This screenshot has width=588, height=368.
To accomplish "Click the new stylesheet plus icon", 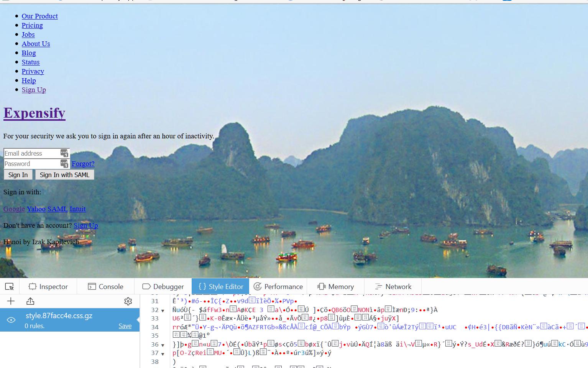I will (x=11, y=301).
